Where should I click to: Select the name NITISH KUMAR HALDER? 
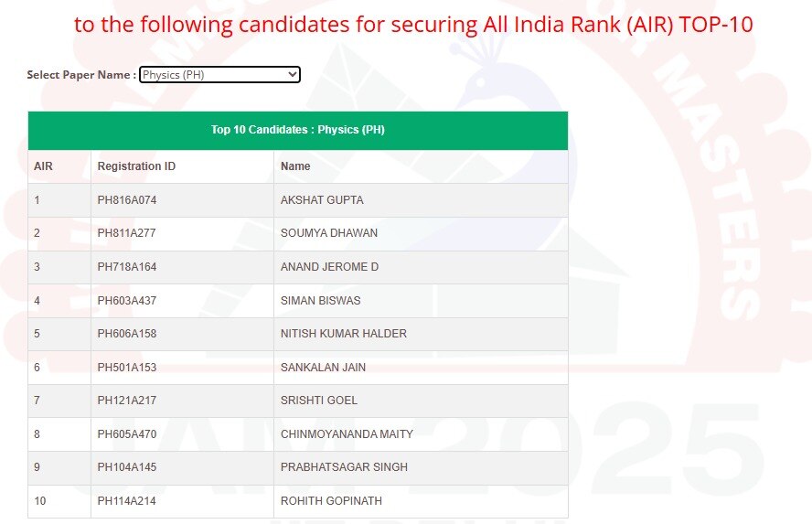click(343, 334)
